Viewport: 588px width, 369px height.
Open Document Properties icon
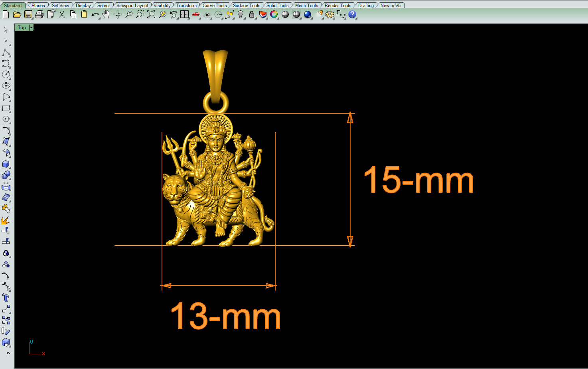51,14
